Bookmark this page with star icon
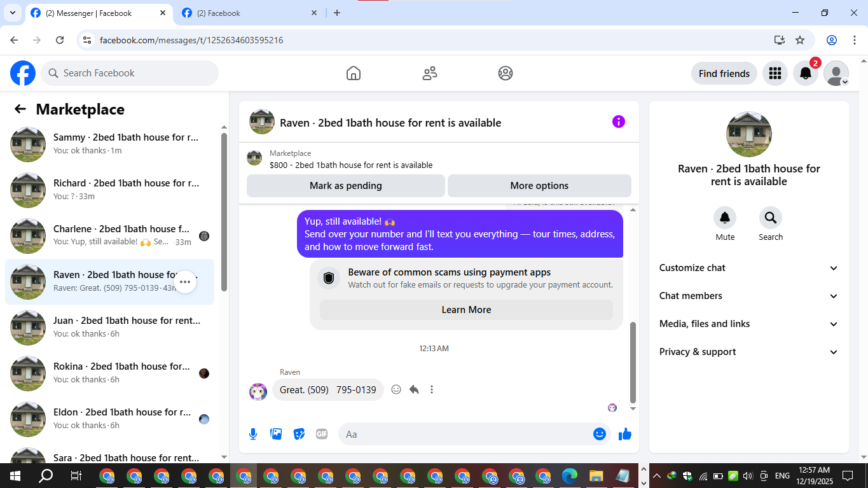Screen dimensions: 868x488 (x=800, y=40)
